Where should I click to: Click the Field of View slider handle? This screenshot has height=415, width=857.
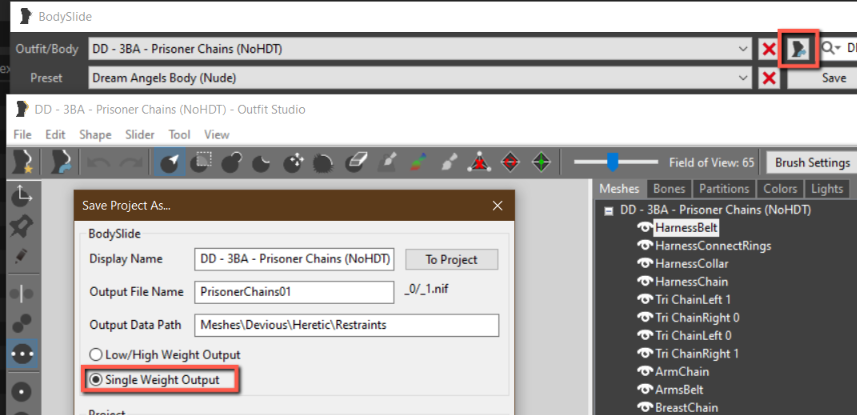click(613, 162)
